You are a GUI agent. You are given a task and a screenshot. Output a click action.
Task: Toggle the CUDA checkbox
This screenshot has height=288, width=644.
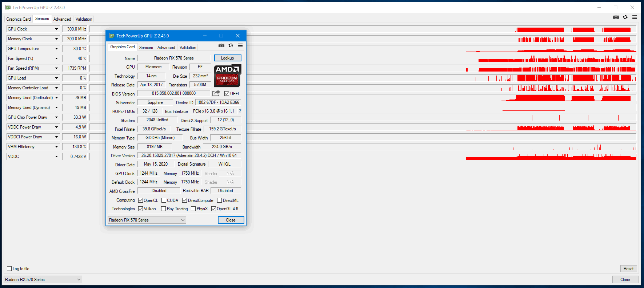[x=164, y=200]
